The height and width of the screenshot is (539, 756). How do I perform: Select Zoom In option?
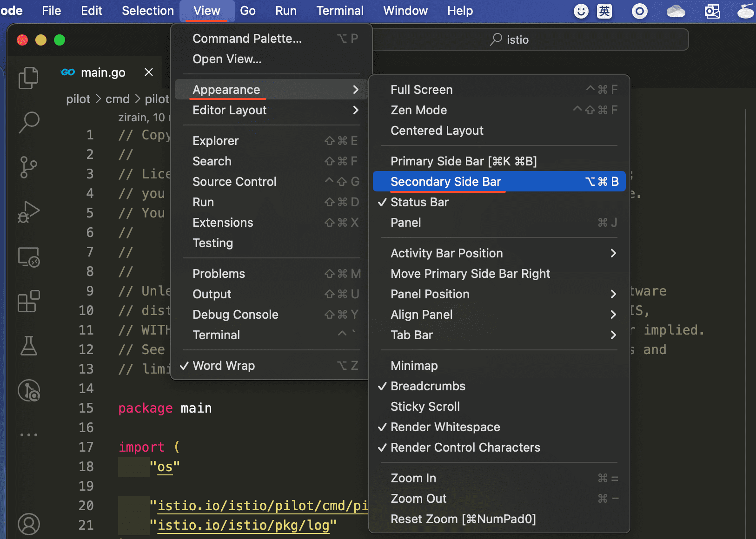coord(499,478)
